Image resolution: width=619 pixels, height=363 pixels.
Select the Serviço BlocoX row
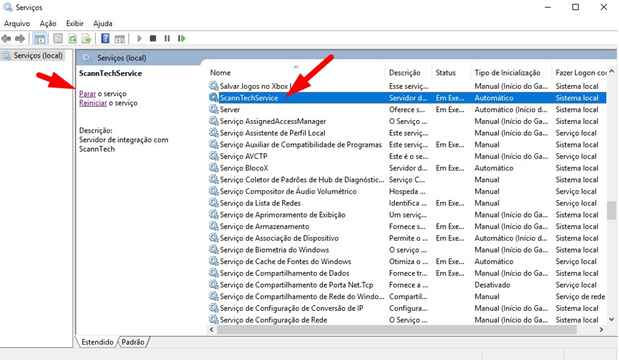(407, 168)
